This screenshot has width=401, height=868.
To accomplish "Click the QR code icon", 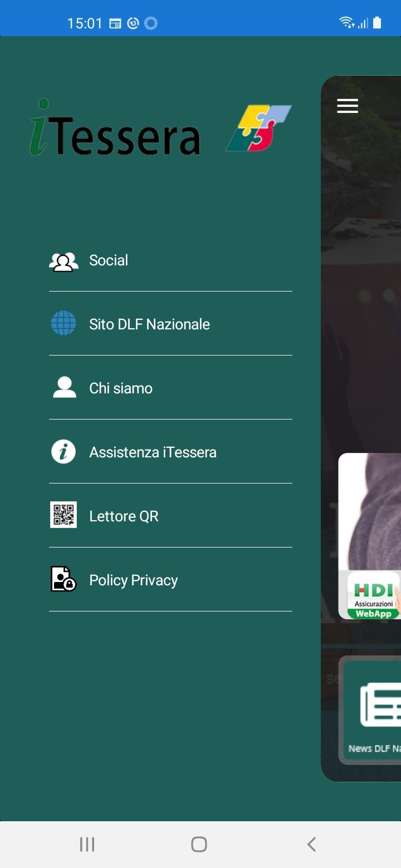I will (63, 515).
